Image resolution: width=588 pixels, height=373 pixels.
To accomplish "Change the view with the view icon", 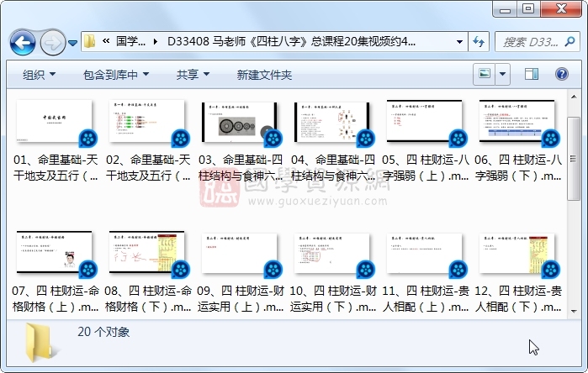I will tap(485, 74).
